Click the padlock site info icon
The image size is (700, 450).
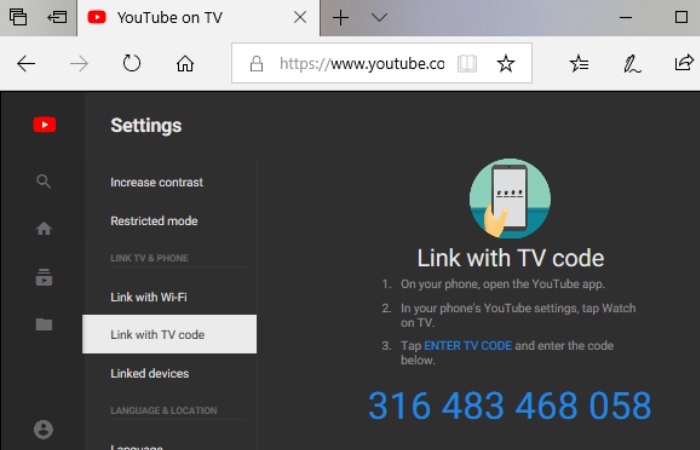click(256, 64)
